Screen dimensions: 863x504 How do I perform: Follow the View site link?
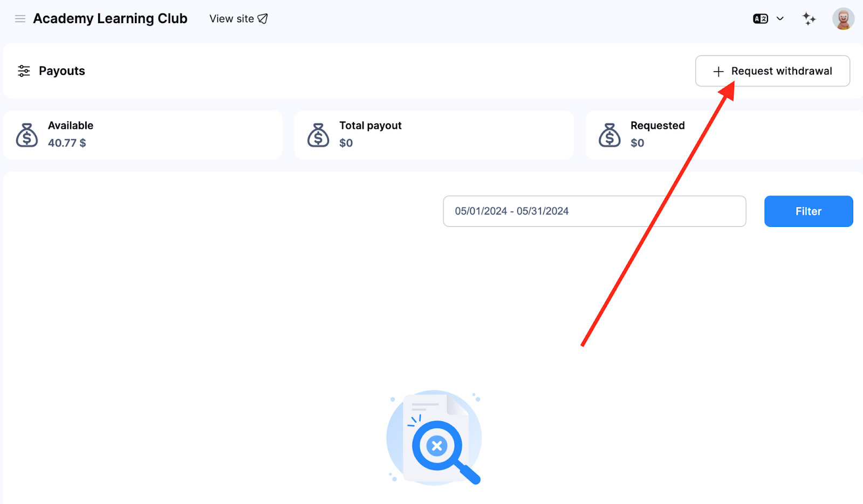(231, 19)
